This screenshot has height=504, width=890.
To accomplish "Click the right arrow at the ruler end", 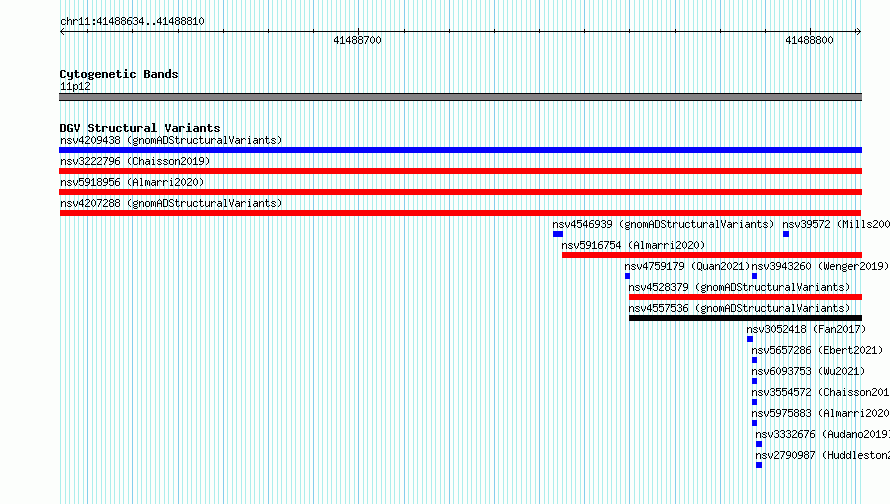I will coord(858,32).
